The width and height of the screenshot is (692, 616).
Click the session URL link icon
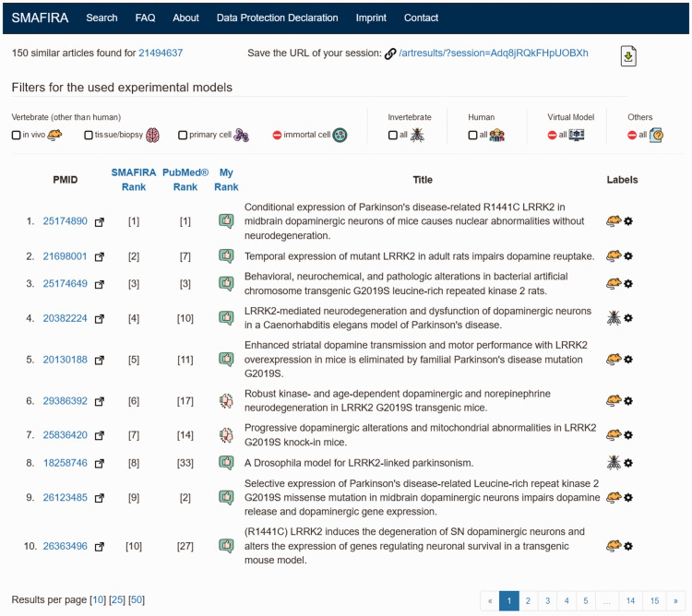click(390, 53)
